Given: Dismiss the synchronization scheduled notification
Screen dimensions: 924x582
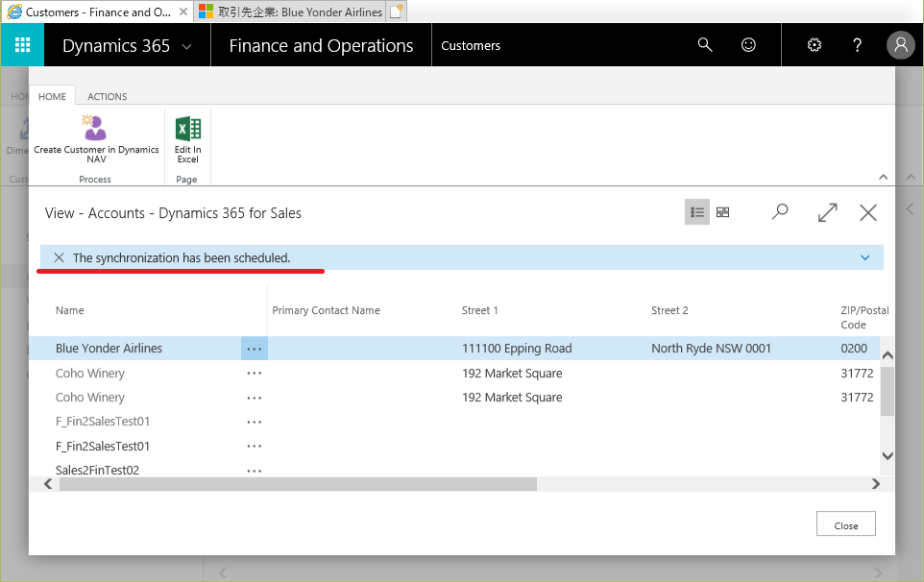Looking at the screenshot, I should 59,257.
